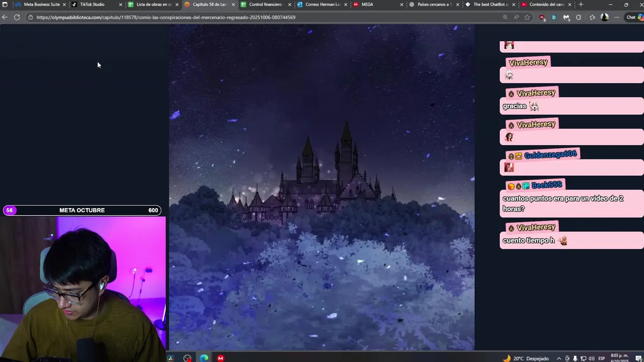Open the tab actions menu

(x=5, y=5)
